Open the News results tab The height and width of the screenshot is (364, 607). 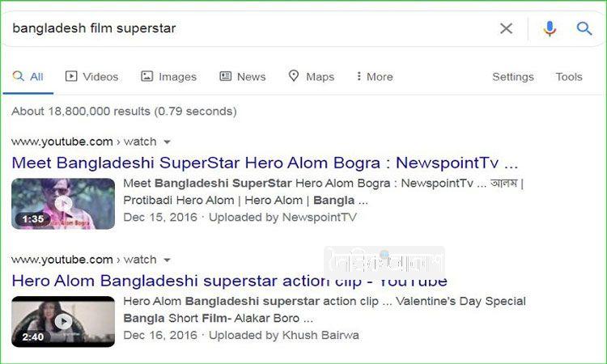242,77
